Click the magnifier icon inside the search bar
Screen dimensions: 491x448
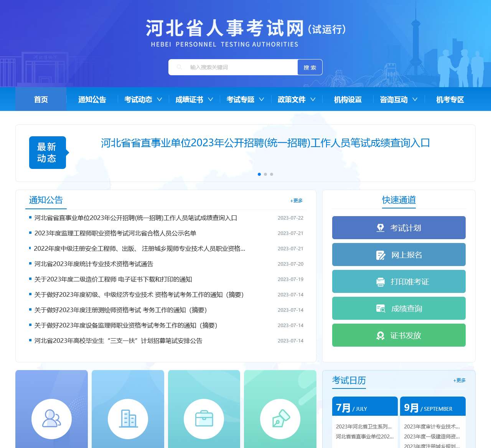pyautogui.click(x=180, y=67)
